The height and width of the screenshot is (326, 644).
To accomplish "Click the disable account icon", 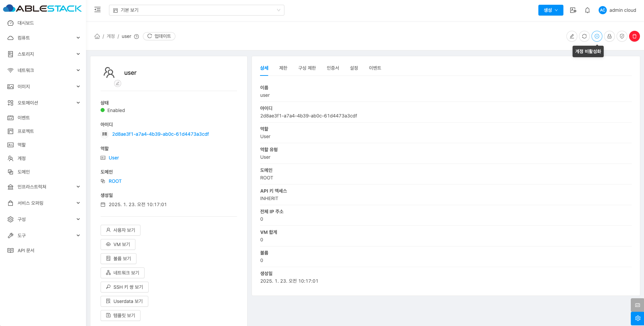I will (597, 36).
